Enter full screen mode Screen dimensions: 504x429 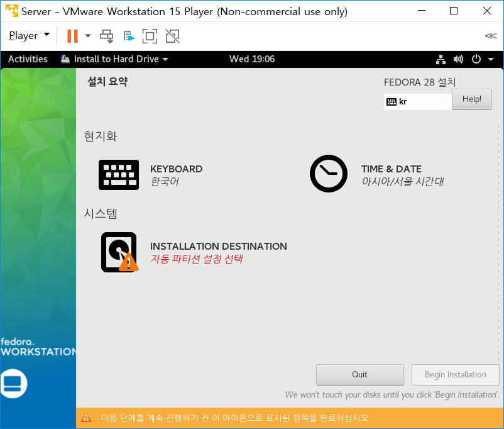coord(150,36)
